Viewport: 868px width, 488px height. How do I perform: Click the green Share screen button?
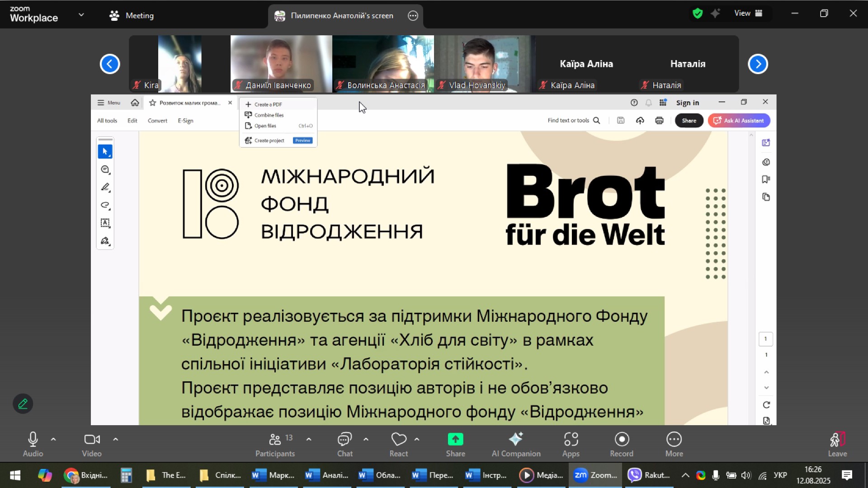point(455,444)
